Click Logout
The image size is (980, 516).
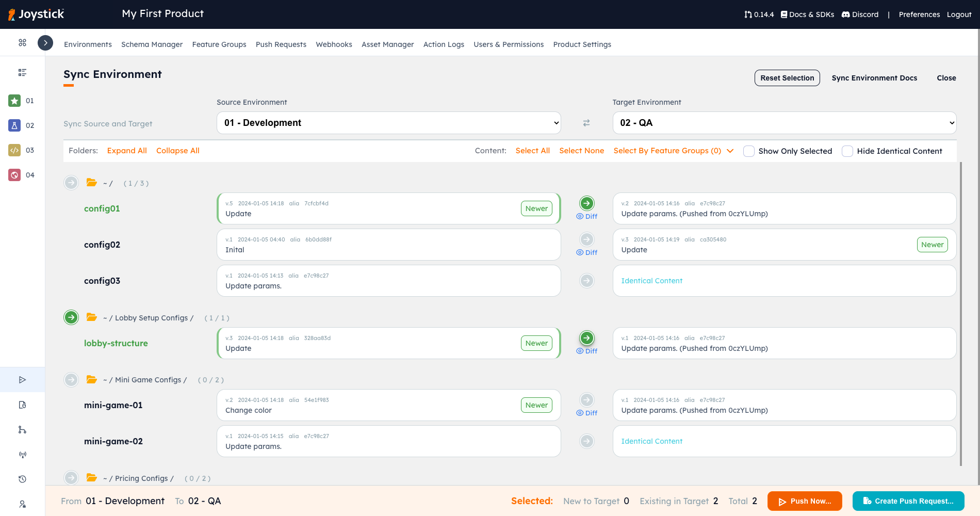point(959,14)
